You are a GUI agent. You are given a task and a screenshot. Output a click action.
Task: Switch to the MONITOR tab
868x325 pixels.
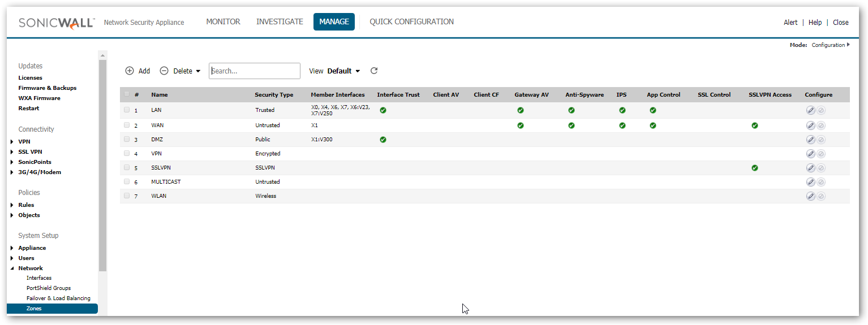click(223, 22)
